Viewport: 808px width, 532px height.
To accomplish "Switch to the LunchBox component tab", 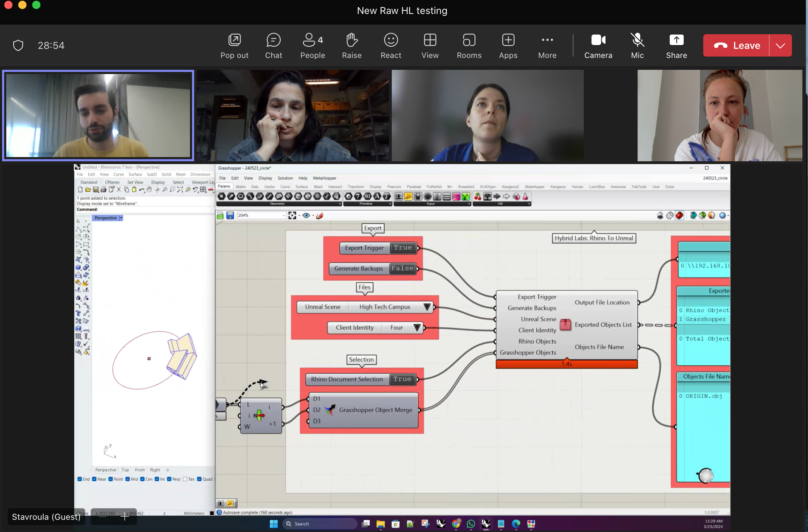I will click(x=597, y=187).
